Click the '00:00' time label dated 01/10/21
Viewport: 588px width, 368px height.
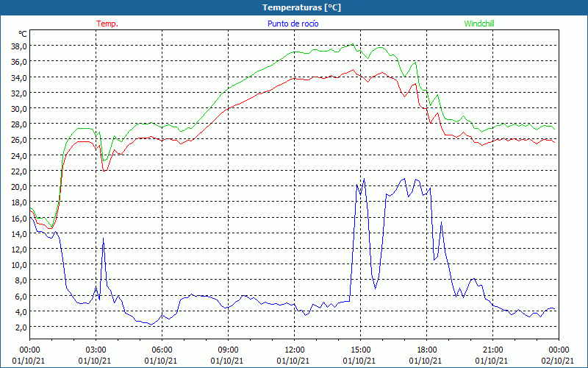29,350
